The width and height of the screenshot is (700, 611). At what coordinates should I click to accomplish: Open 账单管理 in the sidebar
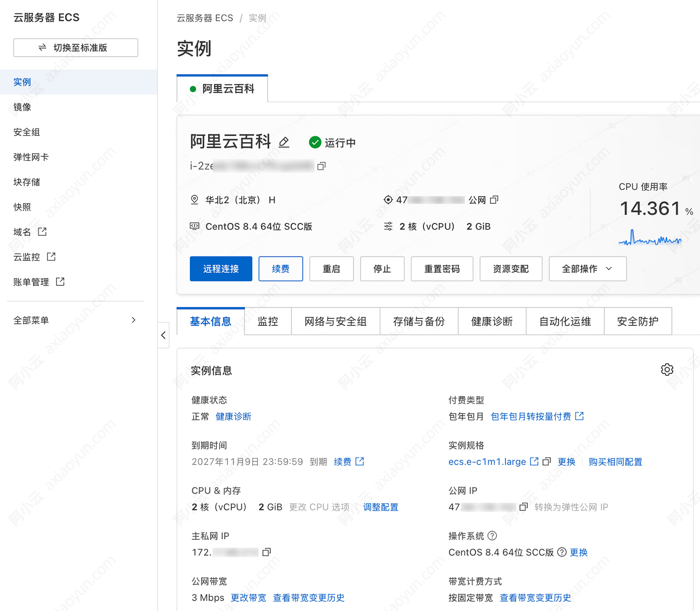39,282
